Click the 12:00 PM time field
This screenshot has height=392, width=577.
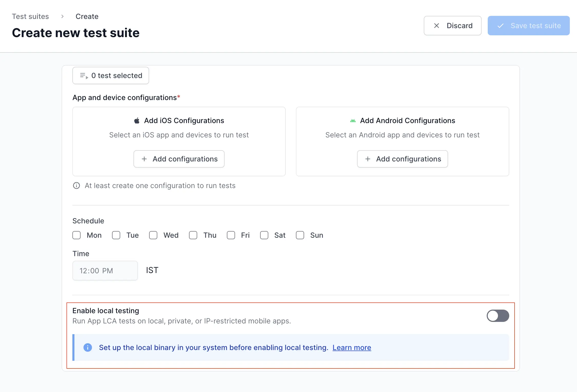(105, 270)
